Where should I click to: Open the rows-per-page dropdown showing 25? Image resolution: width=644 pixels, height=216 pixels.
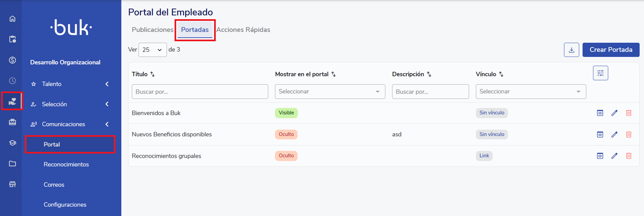[153, 50]
